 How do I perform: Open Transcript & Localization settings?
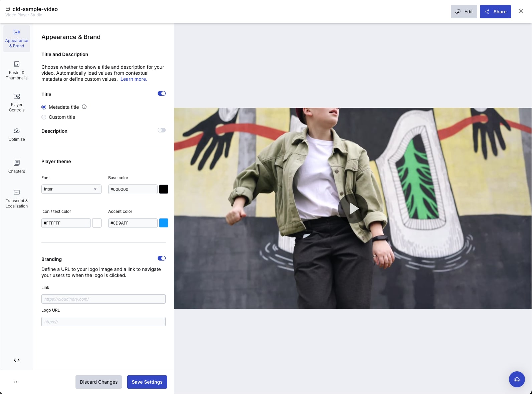[17, 199]
